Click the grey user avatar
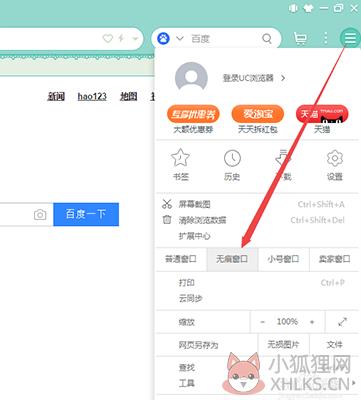 click(x=191, y=78)
